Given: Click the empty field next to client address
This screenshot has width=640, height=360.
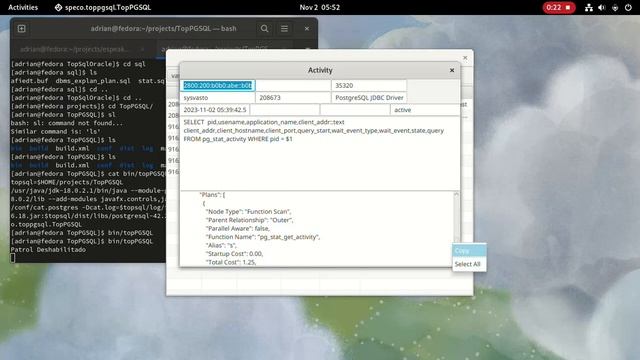Looking at the screenshot, I should 293,85.
